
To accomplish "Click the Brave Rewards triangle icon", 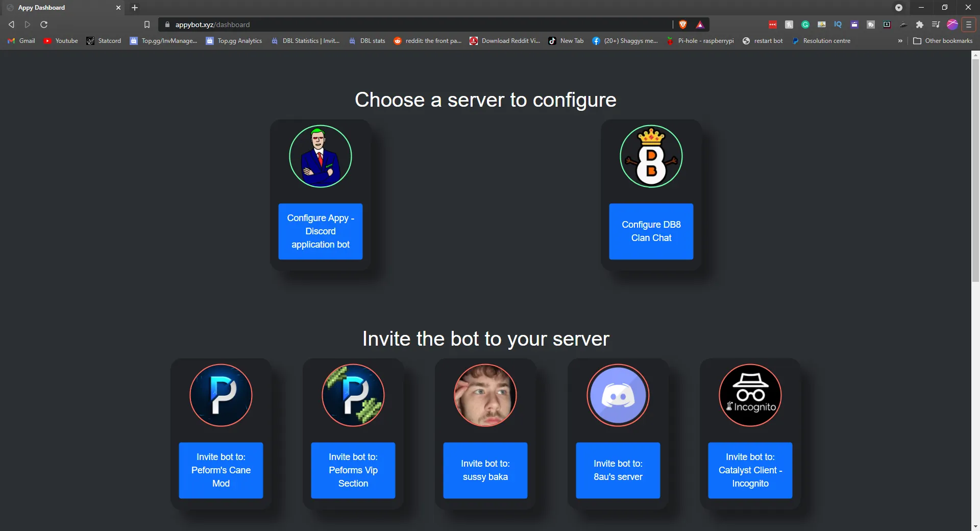I will 700,25.
